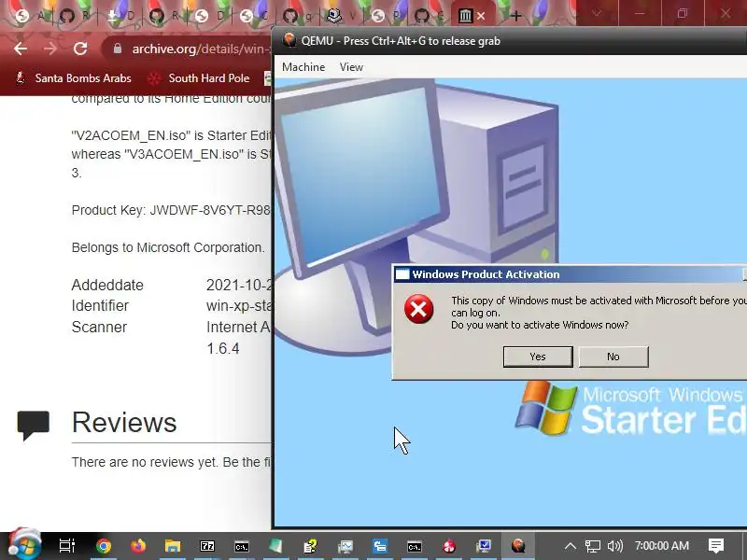Open 7-Zip from the taskbar

[x=207, y=546]
